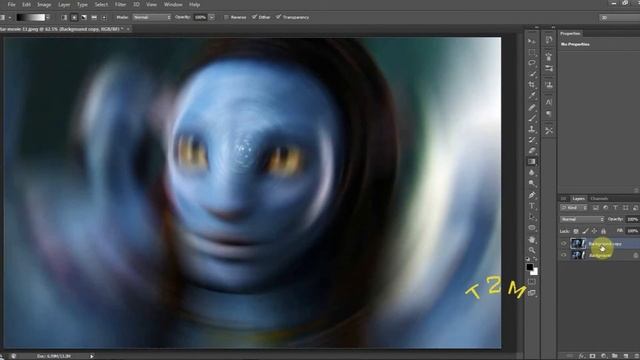Open the File menu

click(11, 5)
